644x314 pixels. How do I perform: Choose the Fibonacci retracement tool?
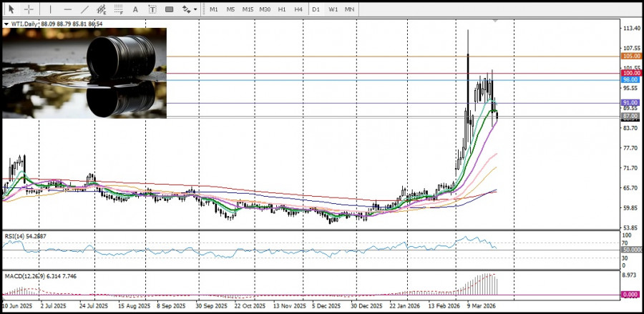pos(119,9)
